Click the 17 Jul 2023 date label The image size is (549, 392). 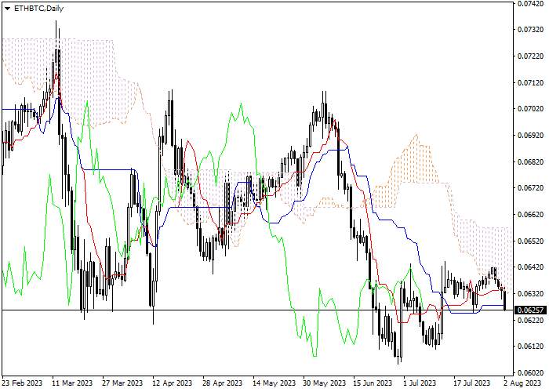click(472, 383)
